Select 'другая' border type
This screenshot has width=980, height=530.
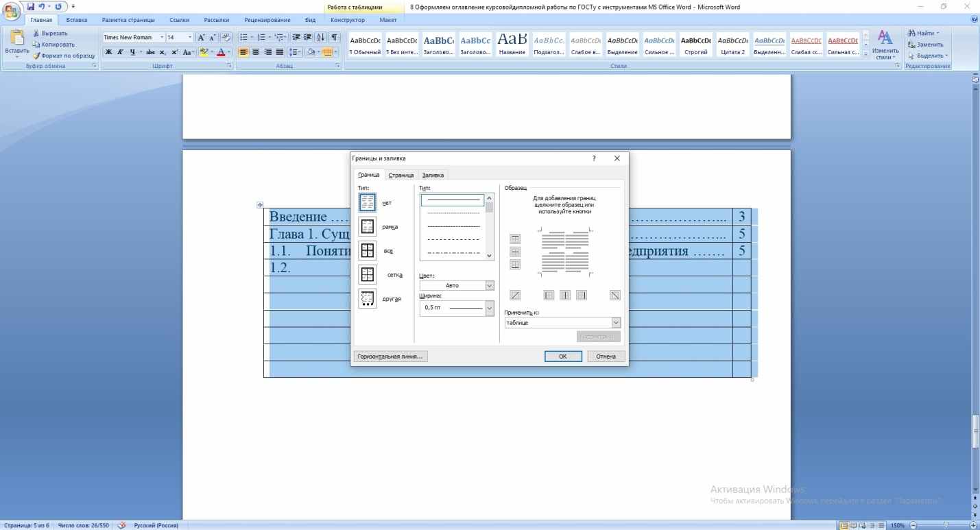coord(368,299)
